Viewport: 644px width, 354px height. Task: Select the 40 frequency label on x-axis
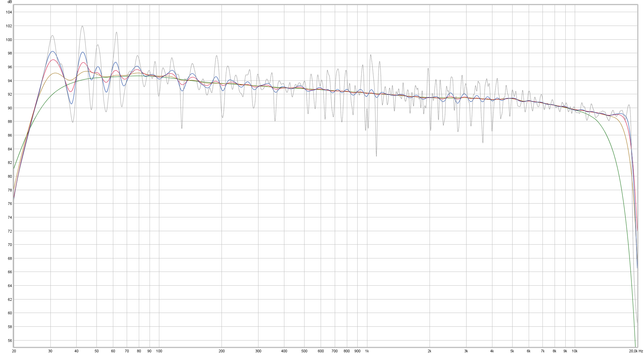(76, 351)
